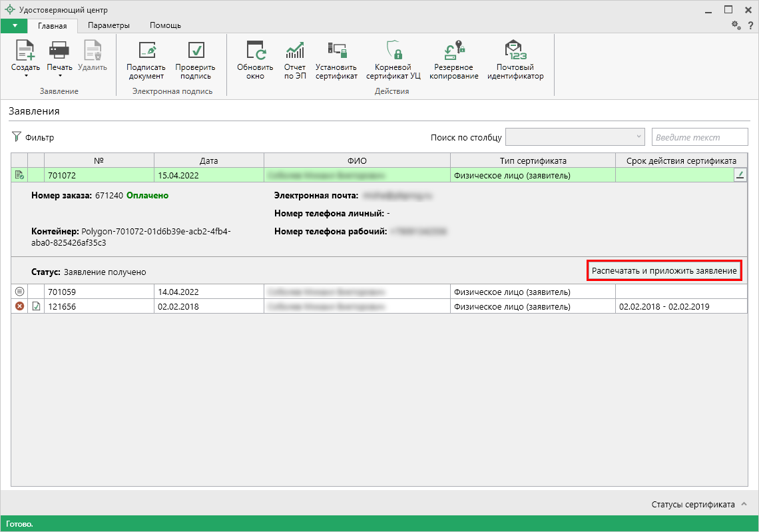Click Print and attach application button

(664, 272)
